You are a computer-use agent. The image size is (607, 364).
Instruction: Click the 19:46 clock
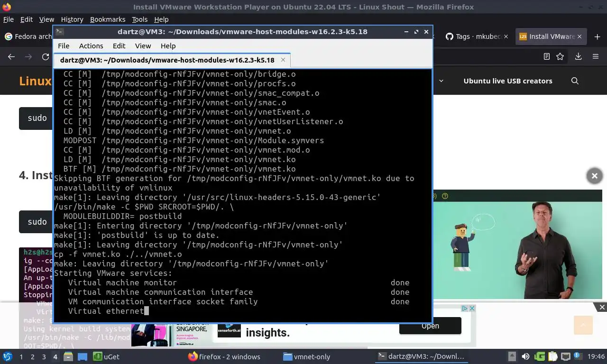coord(596,357)
